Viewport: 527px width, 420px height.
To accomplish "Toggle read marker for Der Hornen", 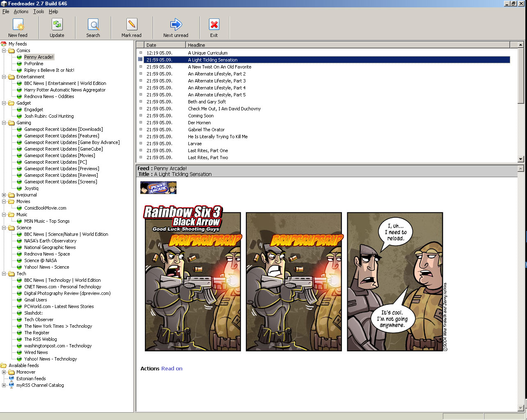I will click(141, 123).
